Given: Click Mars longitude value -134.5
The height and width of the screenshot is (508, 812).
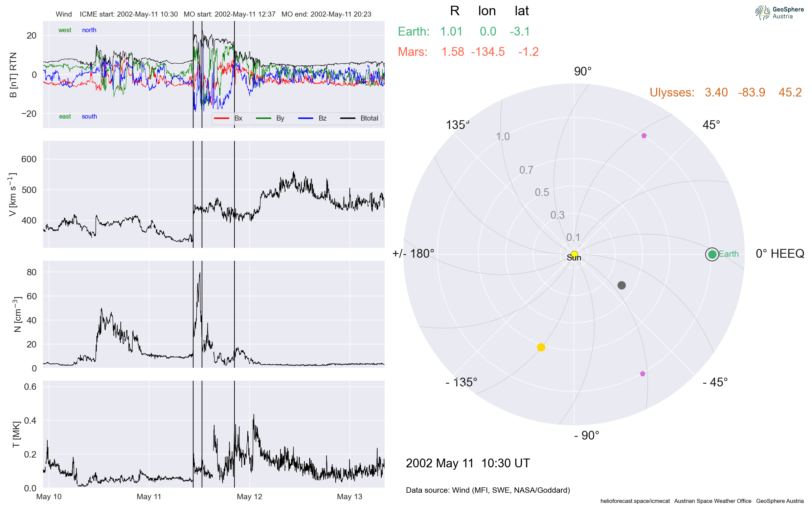Looking at the screenshot, I should coord(488,52).
